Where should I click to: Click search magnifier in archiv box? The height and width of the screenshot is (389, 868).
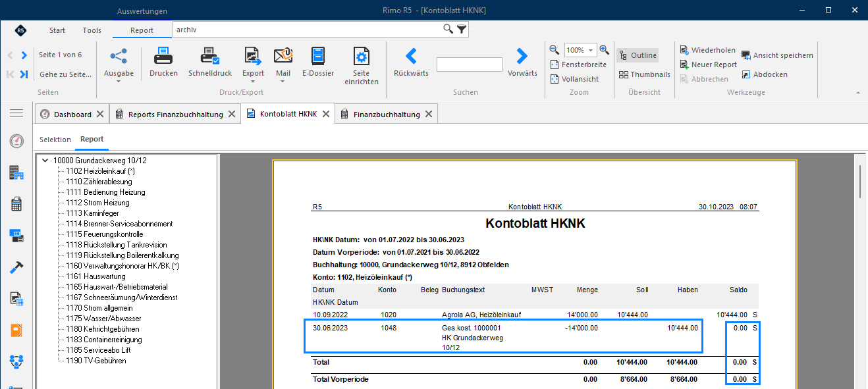pos(448,29)
